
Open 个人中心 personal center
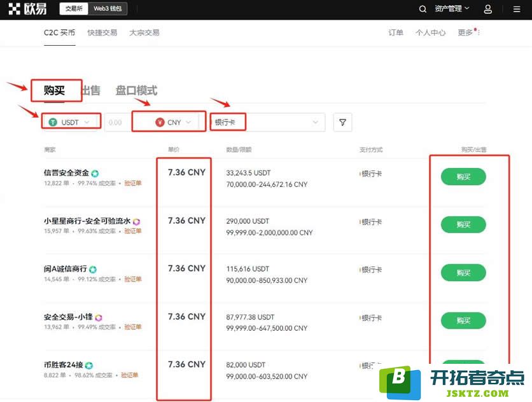431,32
